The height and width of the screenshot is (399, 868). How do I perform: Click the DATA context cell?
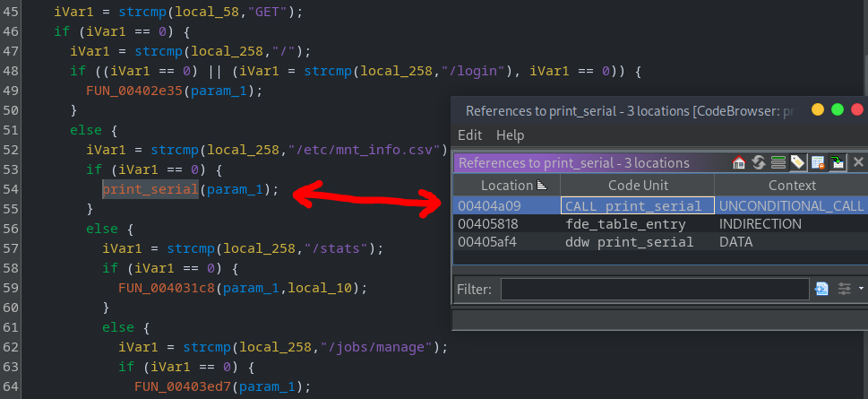pyautogui.click(x=792, y=242)
